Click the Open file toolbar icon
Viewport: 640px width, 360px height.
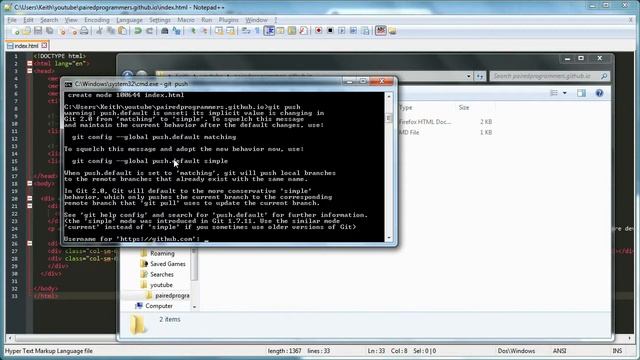(27, 31)
